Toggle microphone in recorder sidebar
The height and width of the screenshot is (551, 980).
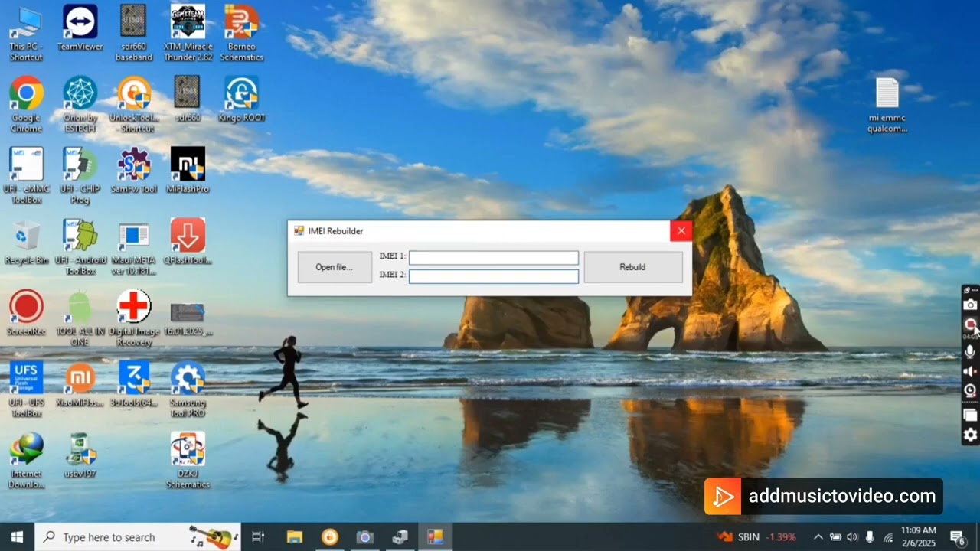click(970, 351)
